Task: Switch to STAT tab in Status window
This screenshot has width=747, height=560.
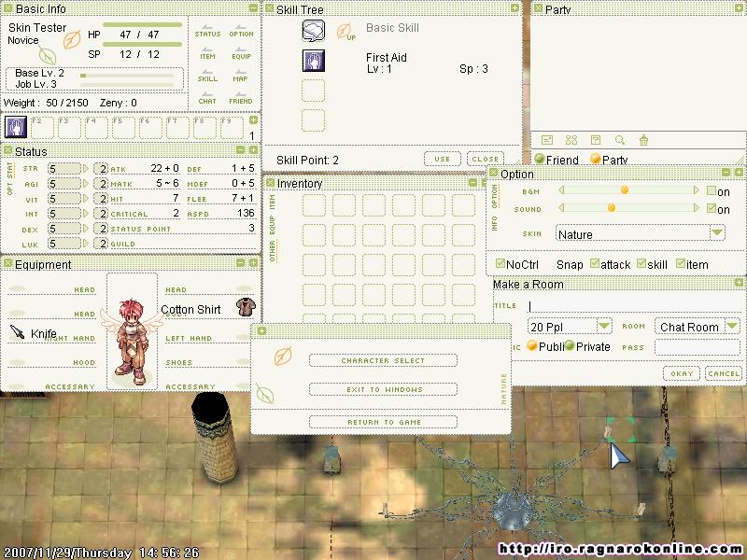Action: pyautogui.click(x=9, y=169)
